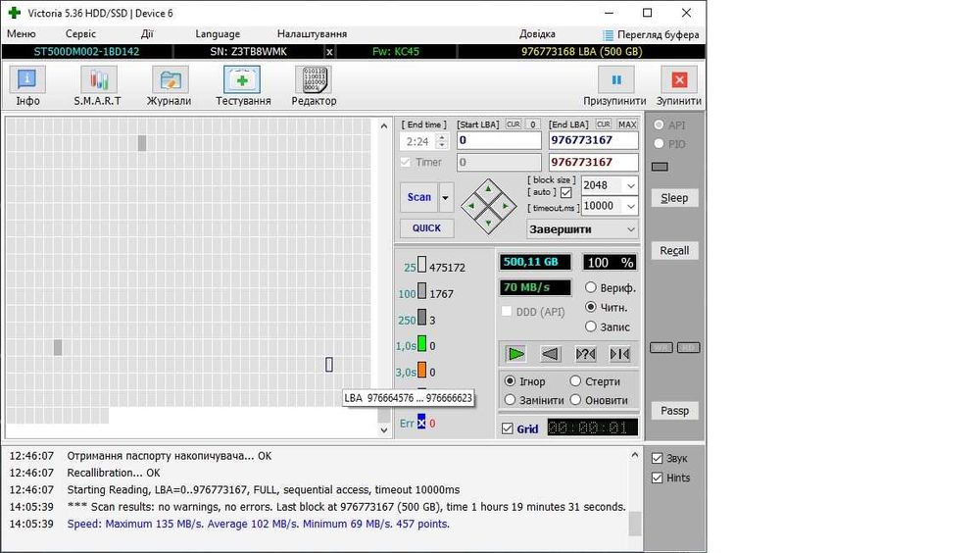This screenshot has height=553, width=980.
Task: Select the Замінити remap radio button
Action: pos(510,400)
